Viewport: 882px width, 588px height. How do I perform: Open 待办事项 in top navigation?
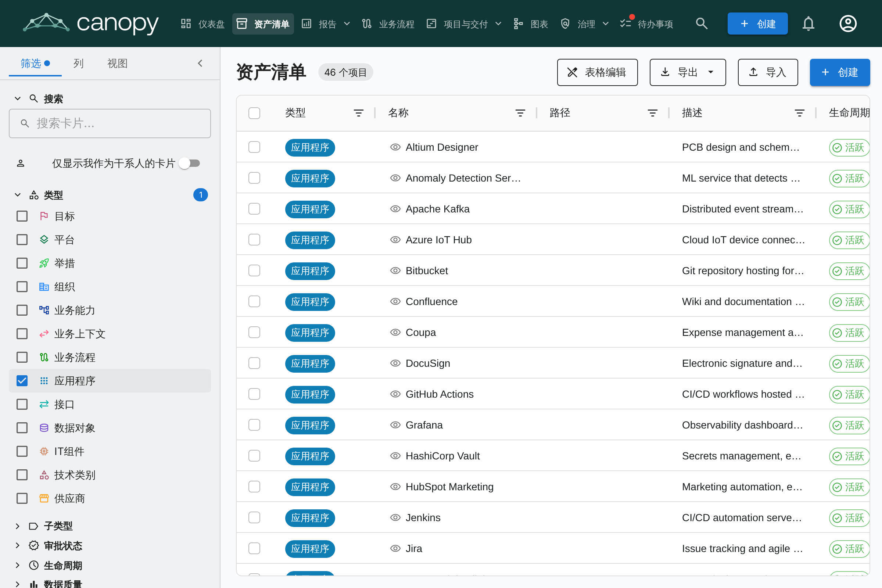point(646,24)
